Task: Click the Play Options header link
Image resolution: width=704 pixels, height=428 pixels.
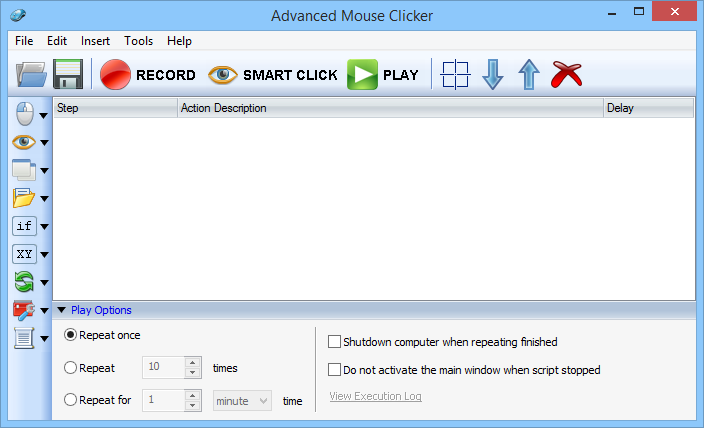Action: pos(101,310)
